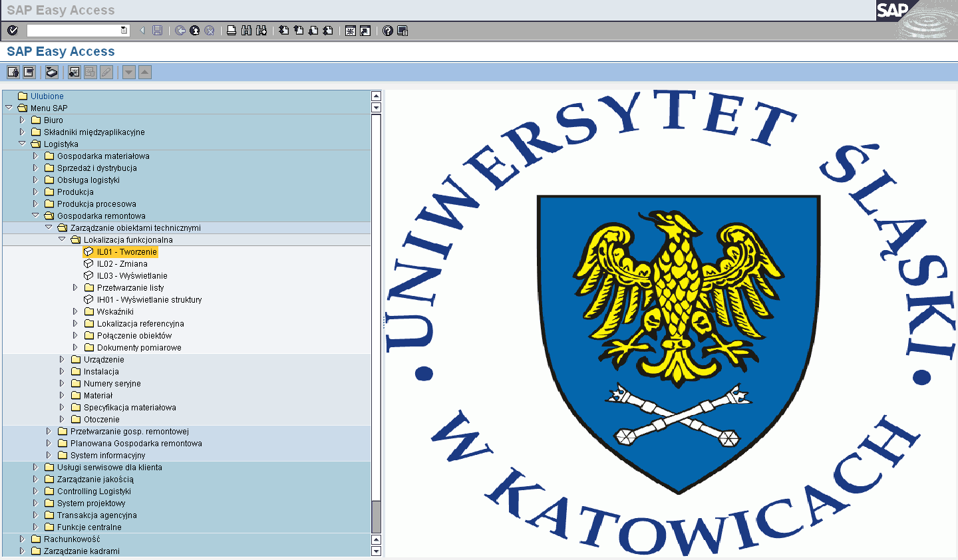Select Specyfikacja materiałowa folder

pyautogui.click(x=130, y=408)
